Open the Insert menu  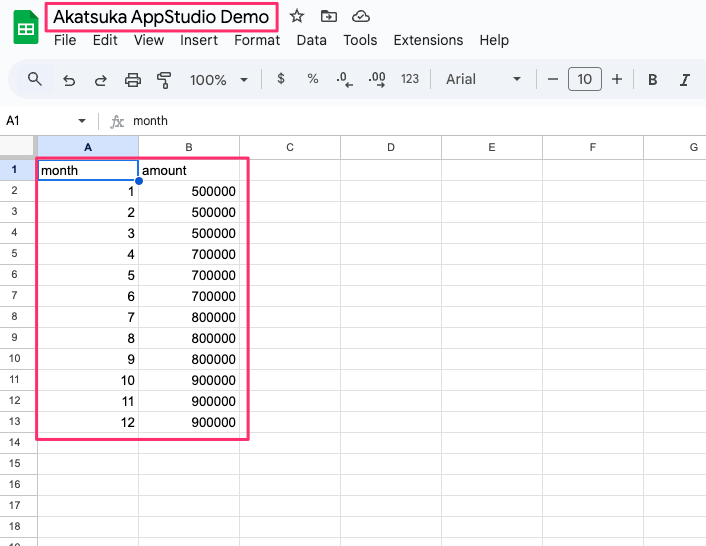click(199, 40)
